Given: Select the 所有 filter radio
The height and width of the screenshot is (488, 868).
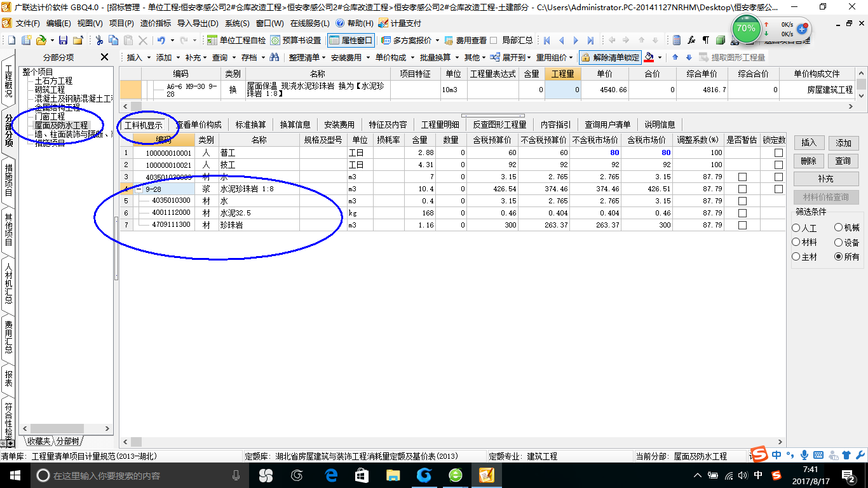Looking at the screenshot, I should point(839,257).
